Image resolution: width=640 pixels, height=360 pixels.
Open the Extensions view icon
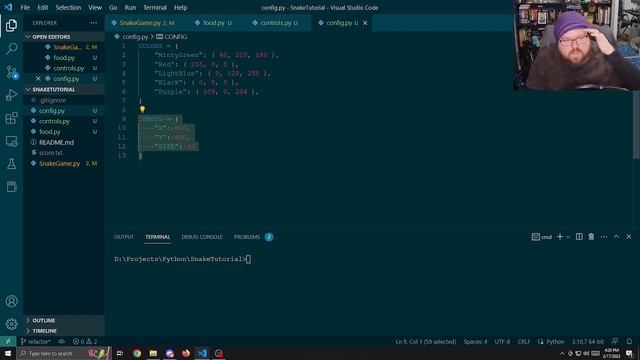11,118
